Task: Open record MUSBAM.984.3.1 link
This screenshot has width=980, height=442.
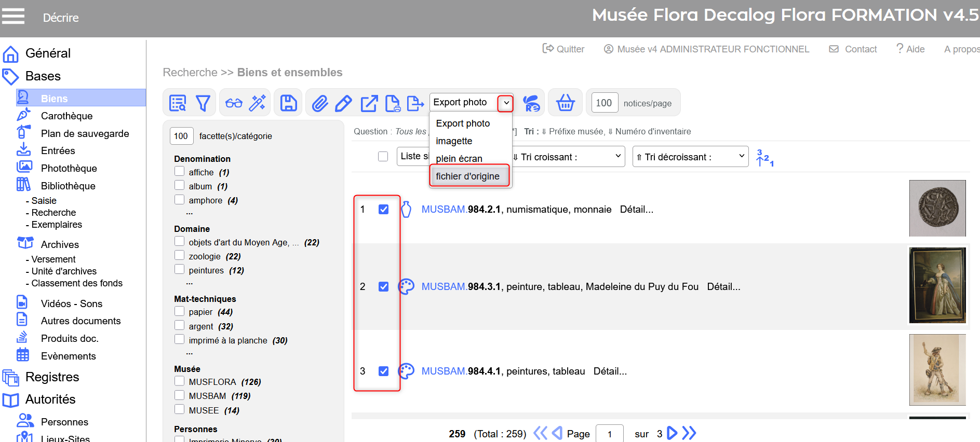Action: click(461, 287)
